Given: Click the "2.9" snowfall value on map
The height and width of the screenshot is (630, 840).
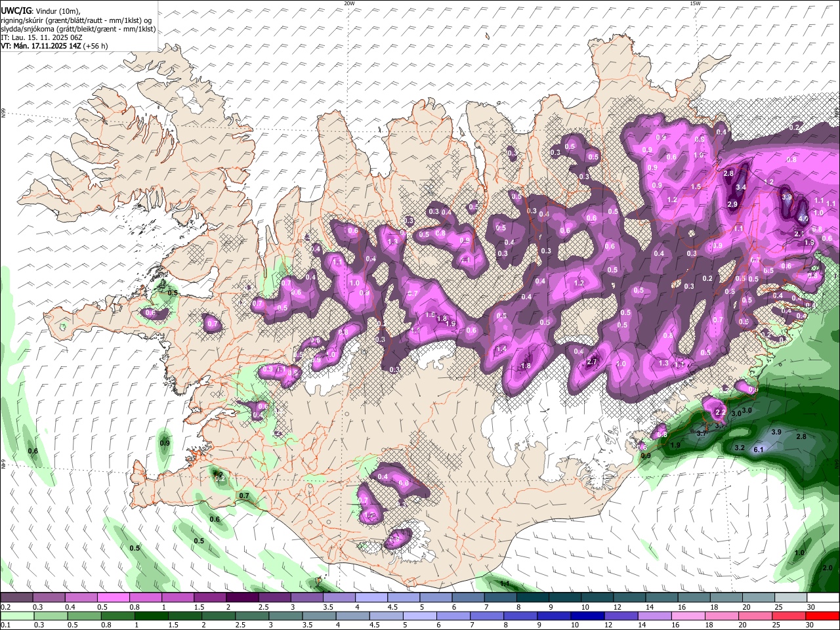Looking at the screenshot, I should click(733, 204).
